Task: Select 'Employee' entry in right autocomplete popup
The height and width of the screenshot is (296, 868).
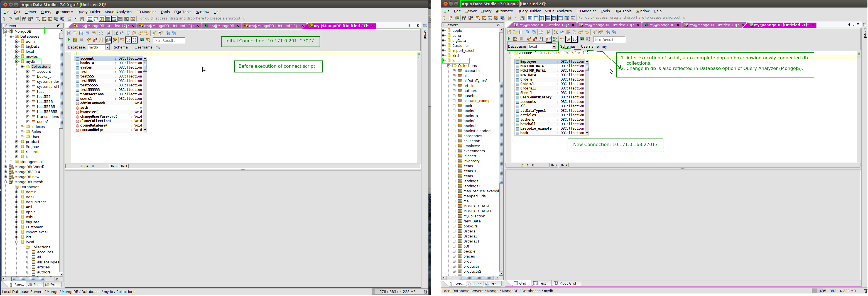Action: (550, 62)
